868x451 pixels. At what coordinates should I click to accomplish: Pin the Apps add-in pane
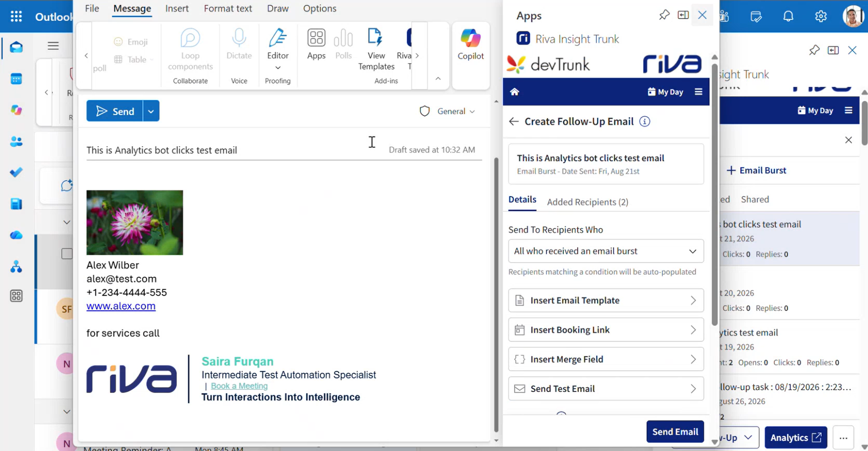tap(664, 15)
